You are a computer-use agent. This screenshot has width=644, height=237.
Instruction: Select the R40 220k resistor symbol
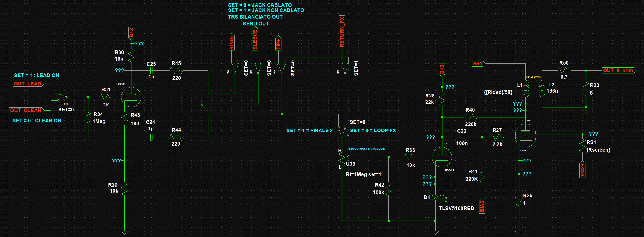tap(470, 117)
